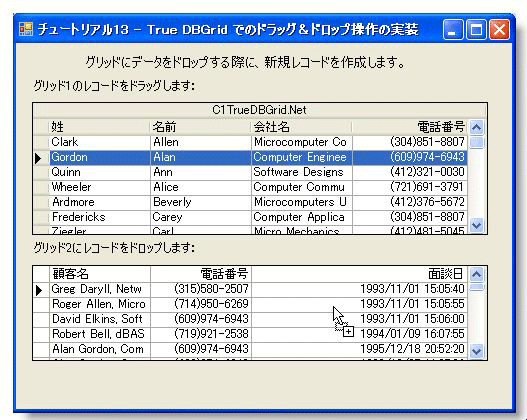
Task: Click the down arrow of the lower grid scrollbar
Action: tap(477, 351)
